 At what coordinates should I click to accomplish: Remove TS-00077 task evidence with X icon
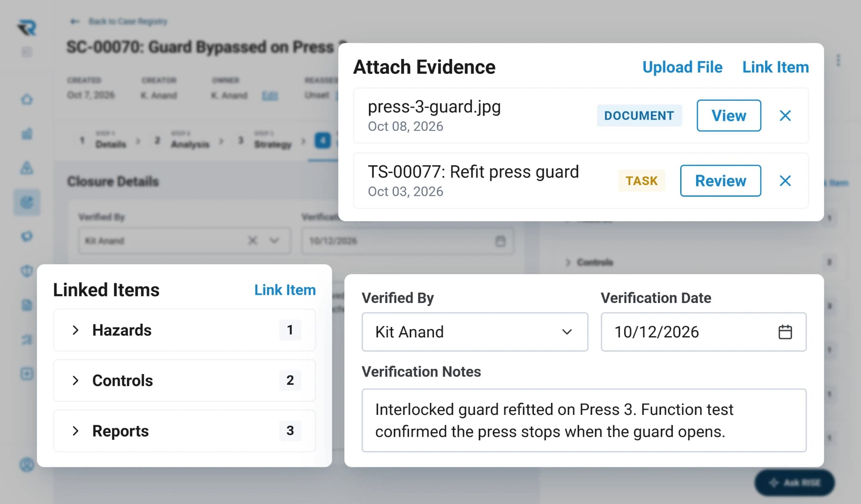(x=785, y=181)
